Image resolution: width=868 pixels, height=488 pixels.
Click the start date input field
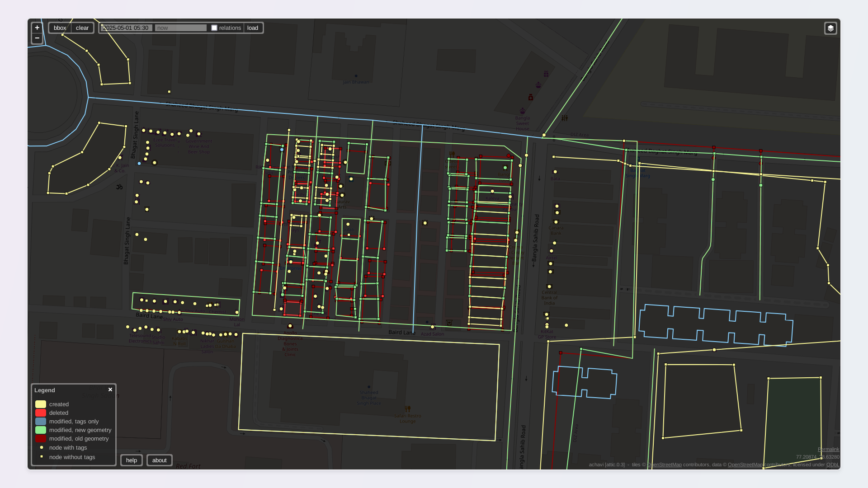point(126,28)
